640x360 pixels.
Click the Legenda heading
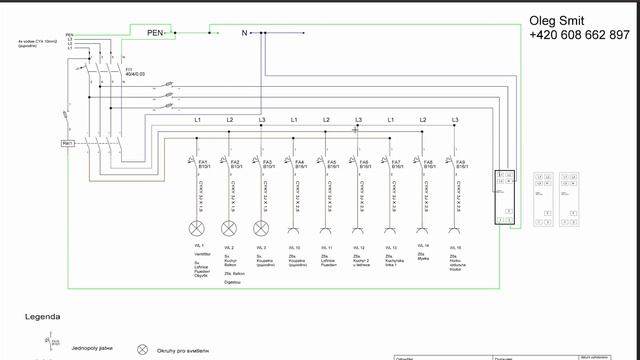(42, 317)
